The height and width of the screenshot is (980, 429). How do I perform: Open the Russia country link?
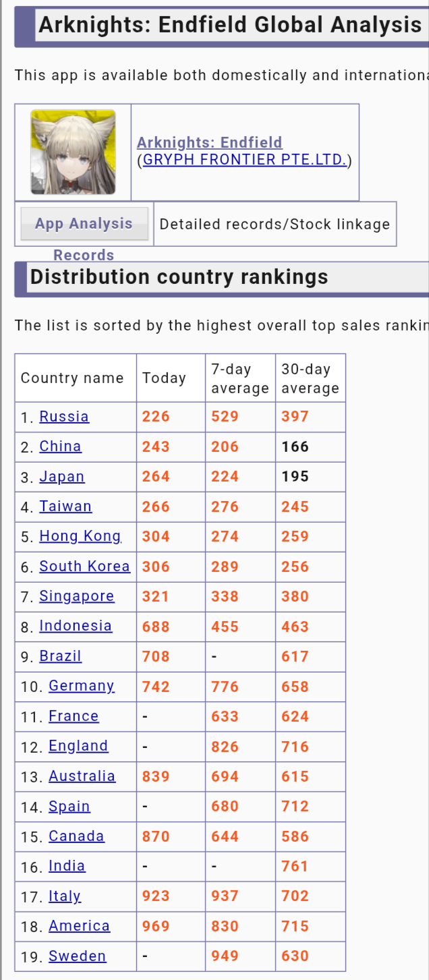[x=64, y=416]
